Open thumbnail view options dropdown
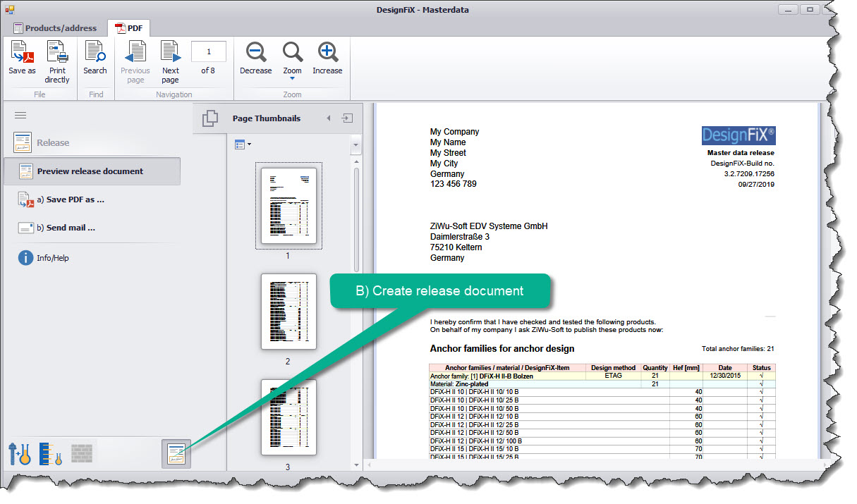Screen dimensions: 857x504 coord(243,145)
